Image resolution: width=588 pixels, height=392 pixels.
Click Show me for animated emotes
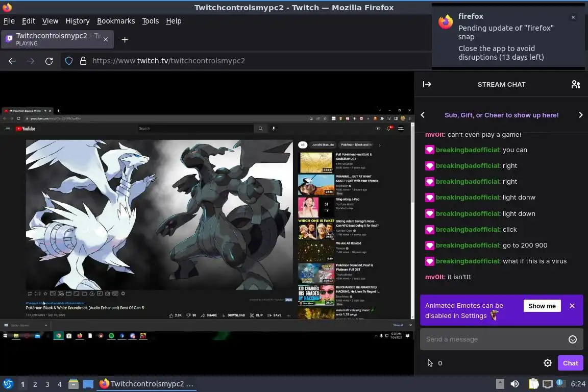tap(542, 306)
